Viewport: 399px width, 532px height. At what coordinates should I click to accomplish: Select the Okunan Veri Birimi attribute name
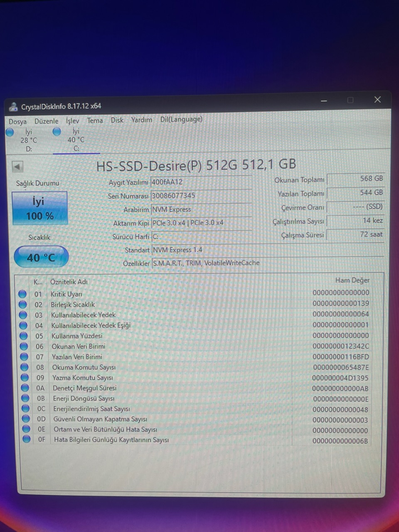[79, 346]
